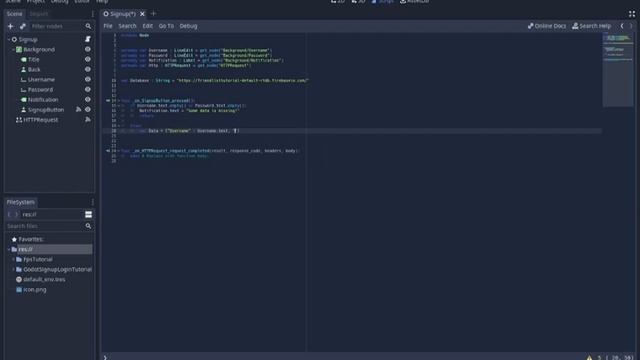The image size is (640, 360).
Task: Open the script File menu
Action: (108, 26)
